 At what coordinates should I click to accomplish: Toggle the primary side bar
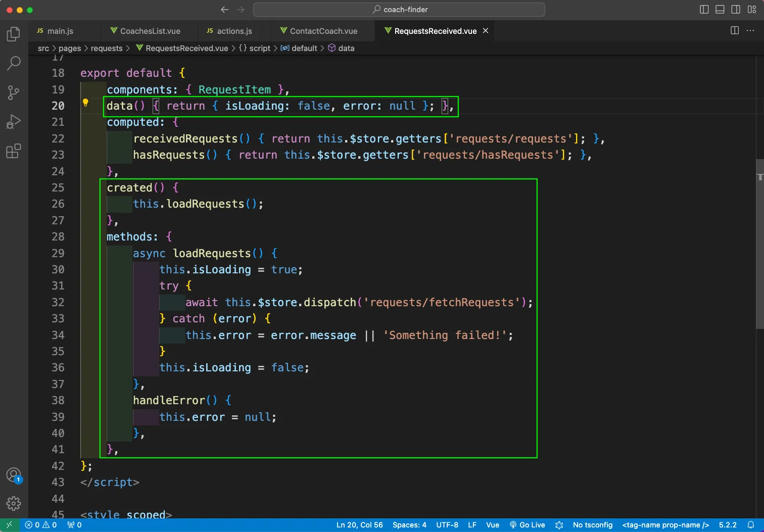(704, 10)
